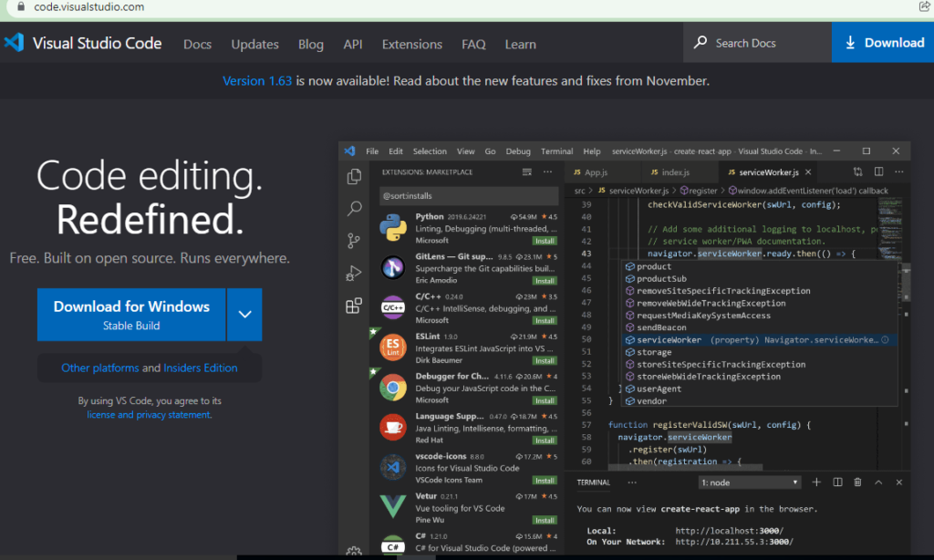Select the Explorer files icon in activity bar
This screenshot has height=560, width=934.
click(x=355, y=176)
